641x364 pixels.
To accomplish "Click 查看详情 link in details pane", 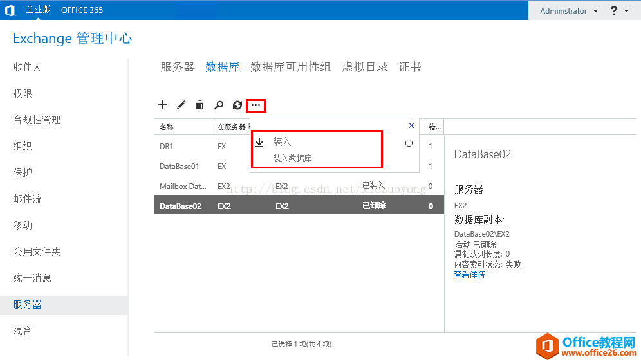I will point(469,275).
